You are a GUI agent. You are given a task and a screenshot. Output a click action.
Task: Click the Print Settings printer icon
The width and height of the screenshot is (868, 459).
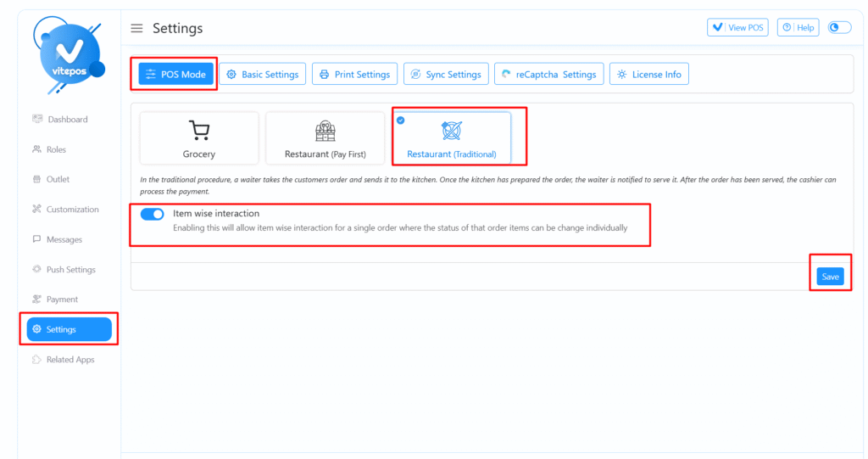pos(324,75)
